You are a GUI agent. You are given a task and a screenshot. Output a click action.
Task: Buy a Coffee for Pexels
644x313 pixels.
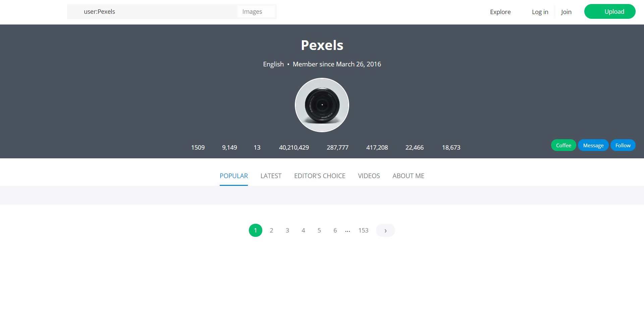[563, 145]
